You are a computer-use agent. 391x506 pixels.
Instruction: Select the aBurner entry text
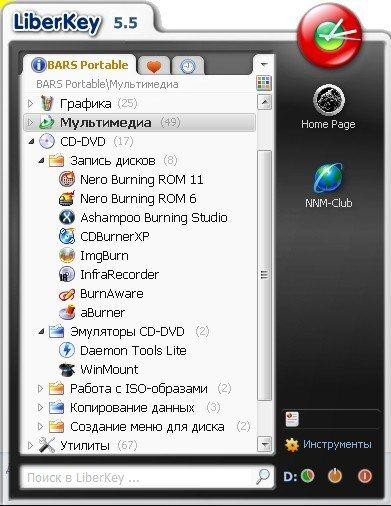[x=102, y=313]
